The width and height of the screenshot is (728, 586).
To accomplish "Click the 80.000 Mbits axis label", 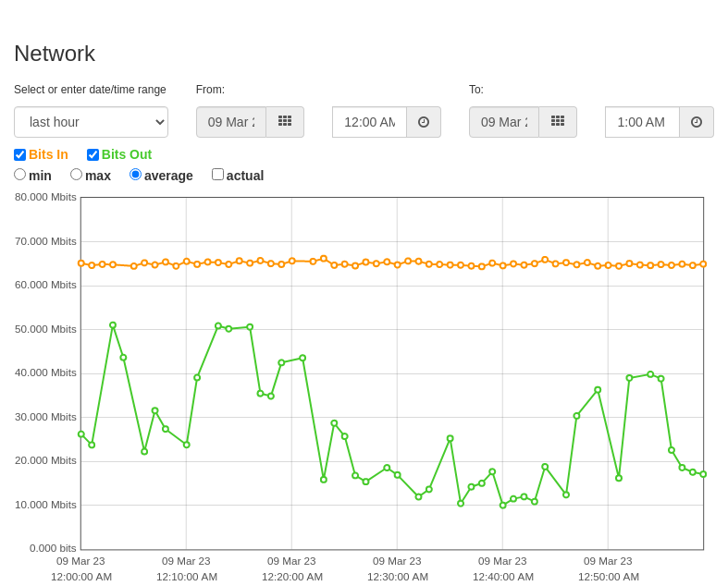I will click(45, 197).
